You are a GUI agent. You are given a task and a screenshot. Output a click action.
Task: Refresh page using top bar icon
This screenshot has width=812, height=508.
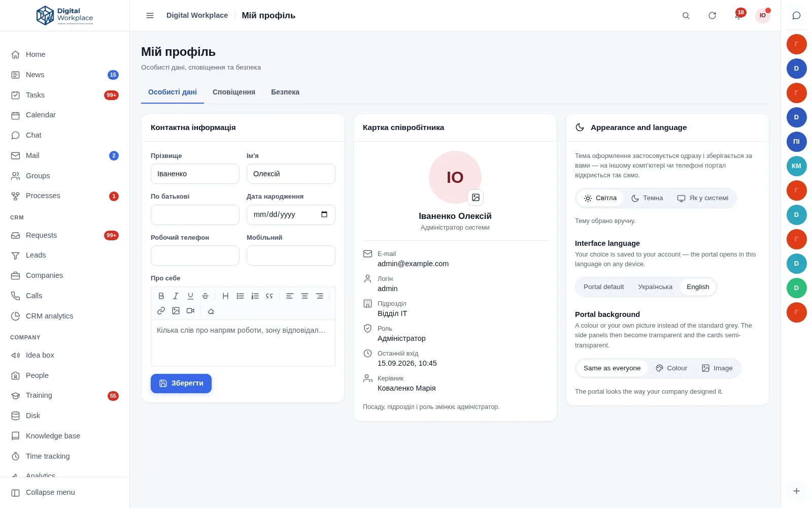(x=713, y=16)
